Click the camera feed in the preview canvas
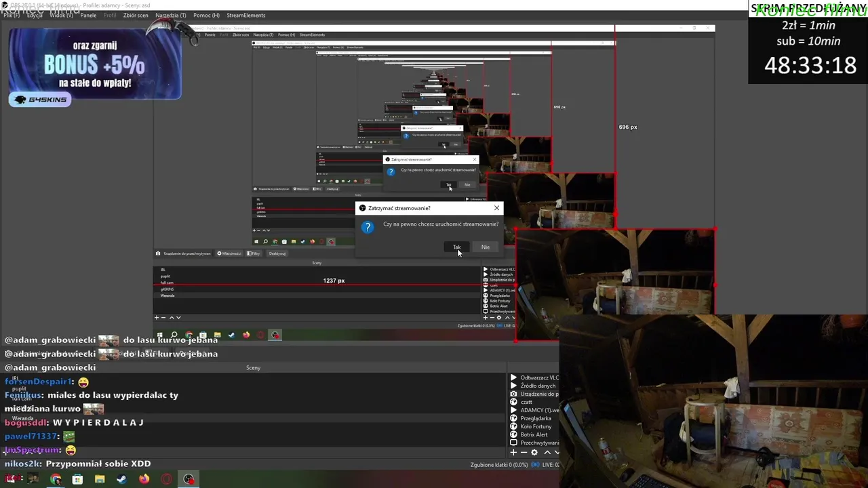Image resolution: width=868 pixels, height=488 pixels. click(x=615, y=285)
